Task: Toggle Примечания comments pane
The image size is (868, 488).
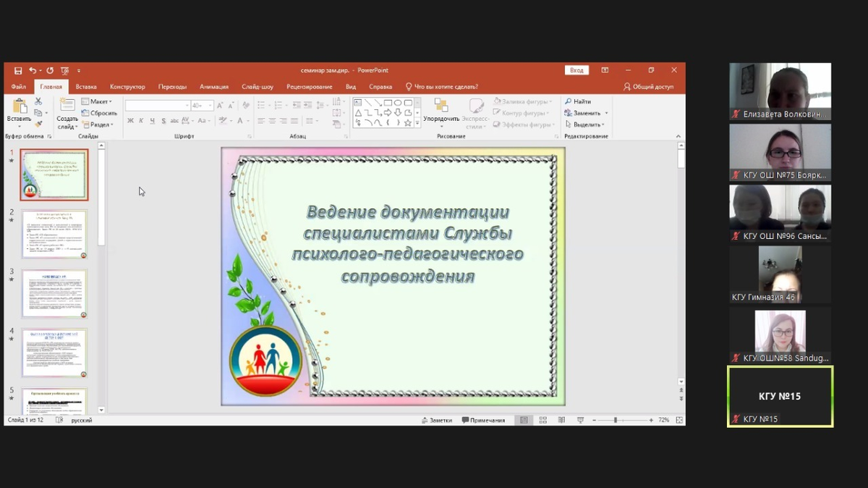Action: click(483, 420)
